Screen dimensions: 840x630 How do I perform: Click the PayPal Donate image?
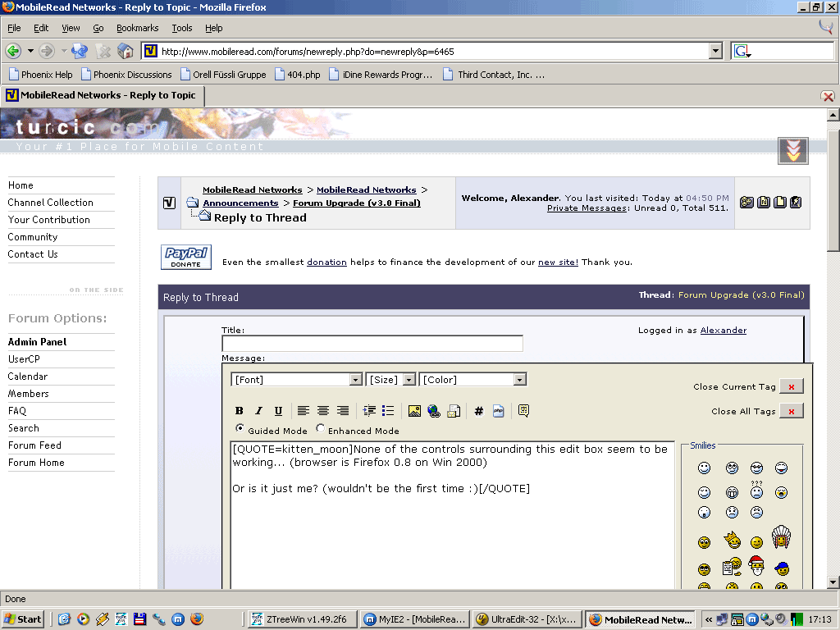click(186, 257)
